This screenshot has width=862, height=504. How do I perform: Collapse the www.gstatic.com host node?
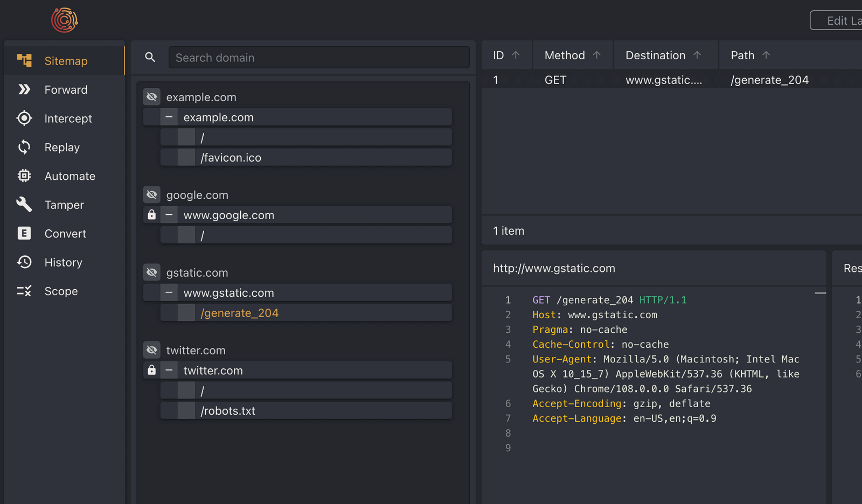(x=169, y=292)
